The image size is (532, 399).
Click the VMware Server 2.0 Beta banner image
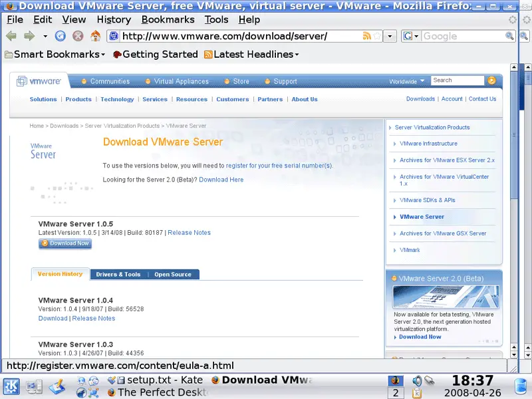click(446, 296)
